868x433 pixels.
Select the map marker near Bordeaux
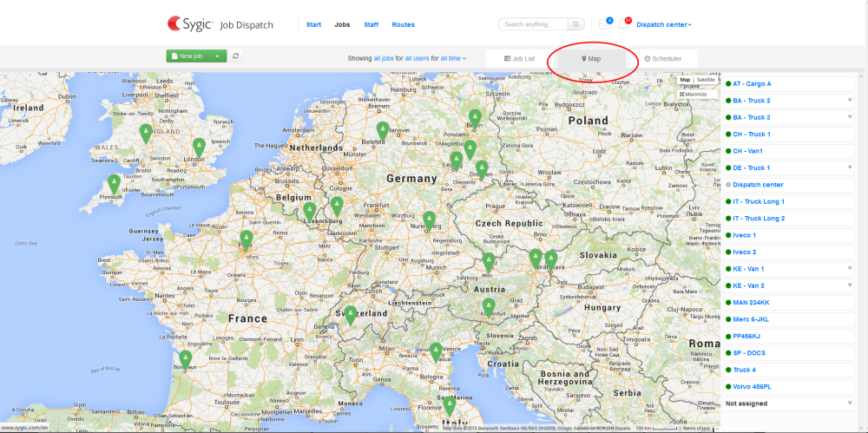186,360
